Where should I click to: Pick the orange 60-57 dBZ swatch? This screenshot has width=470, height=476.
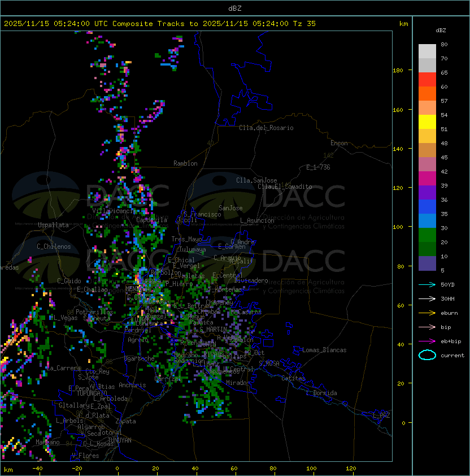(427, 93)
